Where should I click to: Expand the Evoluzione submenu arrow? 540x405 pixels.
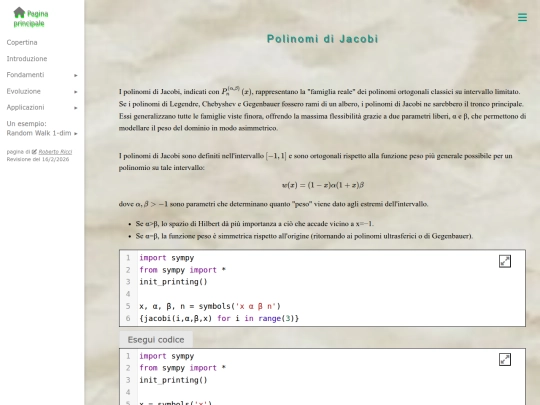click(x=76, y=92)
